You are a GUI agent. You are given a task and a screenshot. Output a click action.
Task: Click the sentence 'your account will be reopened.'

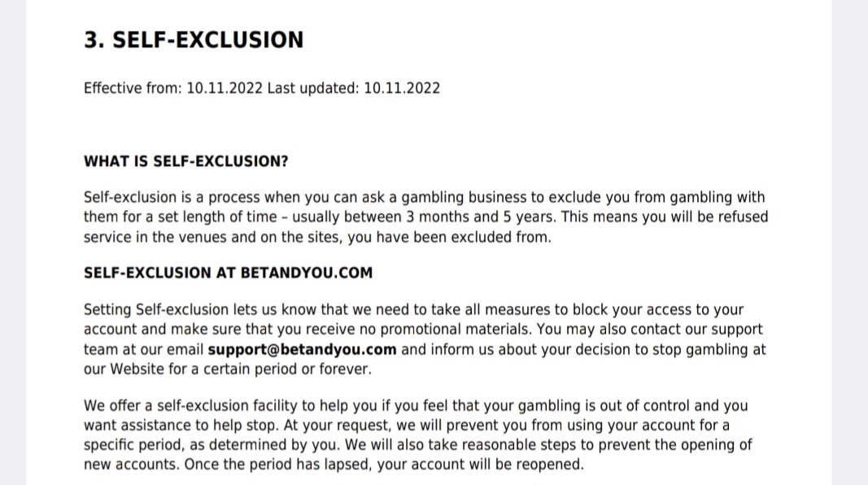[481, 464]
